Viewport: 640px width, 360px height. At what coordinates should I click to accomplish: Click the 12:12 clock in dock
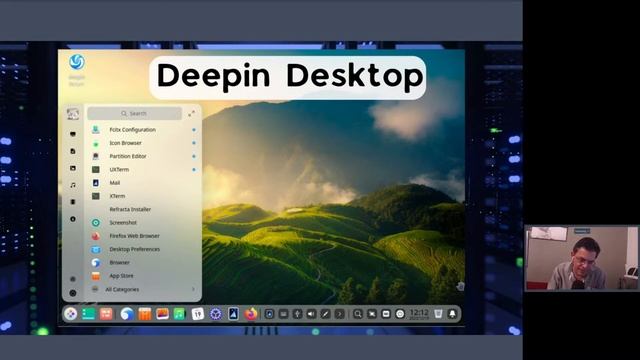(419, 314)
